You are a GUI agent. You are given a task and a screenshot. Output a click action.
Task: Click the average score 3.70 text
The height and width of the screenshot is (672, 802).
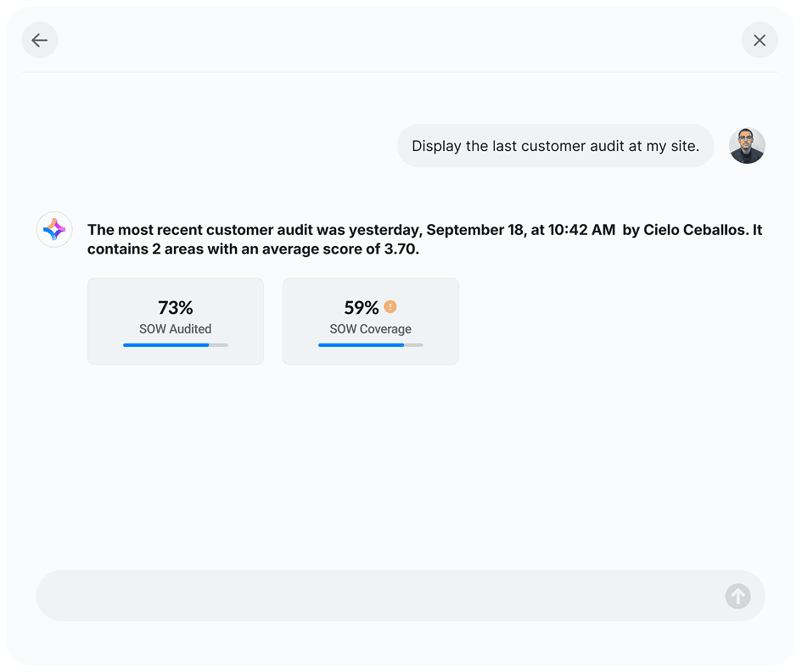pos(401,249)
